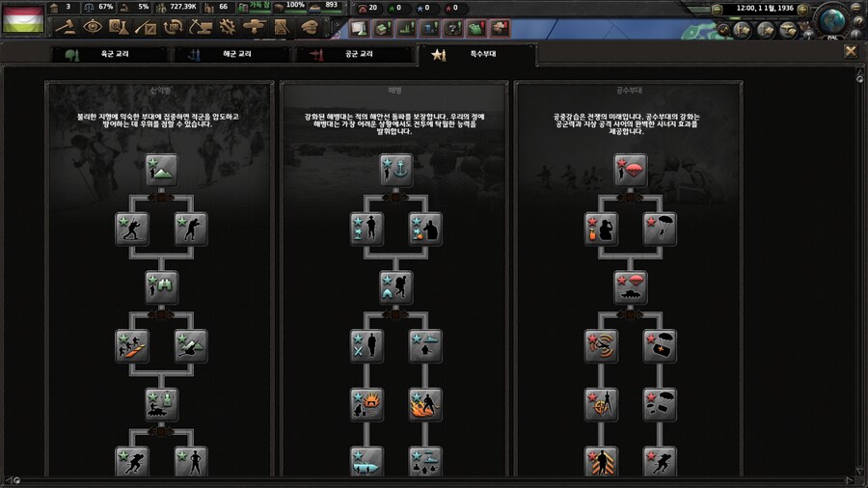Click the date and time display
The width and height of the screenshot is (868, 488).
click(765, 8)
